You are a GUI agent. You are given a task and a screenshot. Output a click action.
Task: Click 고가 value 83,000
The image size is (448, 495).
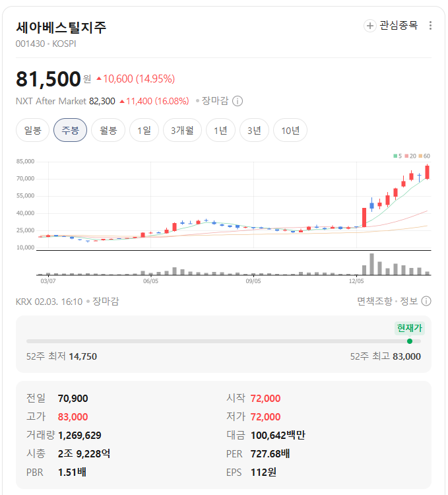point(73,416)
